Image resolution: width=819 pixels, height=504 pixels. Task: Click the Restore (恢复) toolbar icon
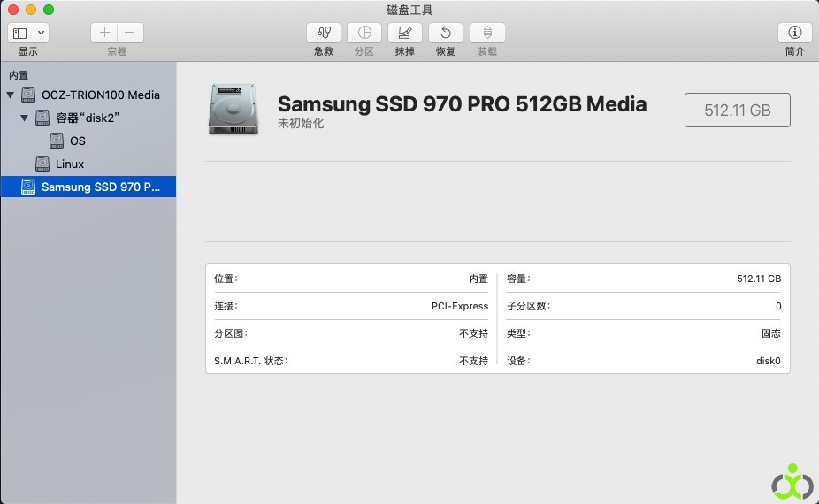446,33
